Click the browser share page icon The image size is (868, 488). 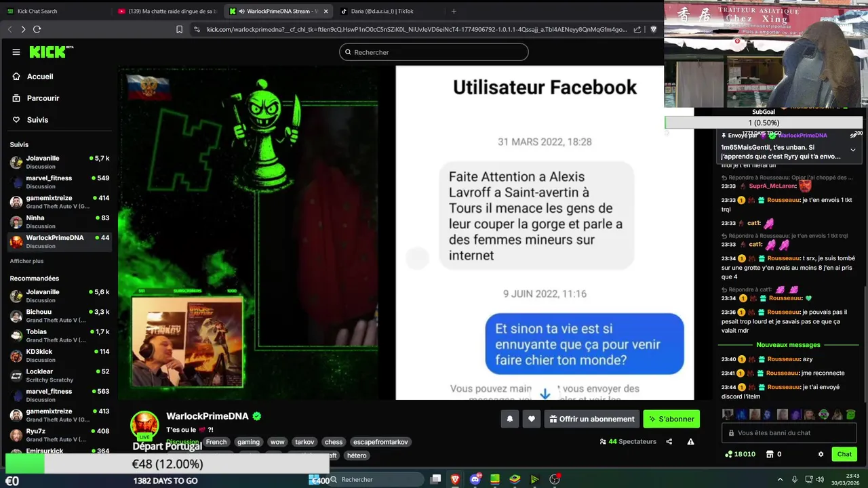637,29
